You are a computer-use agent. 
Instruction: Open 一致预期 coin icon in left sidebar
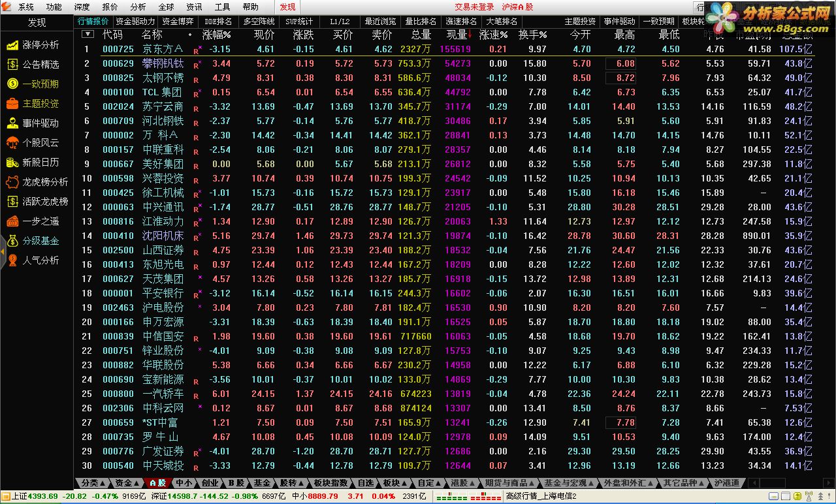point(12,84)
